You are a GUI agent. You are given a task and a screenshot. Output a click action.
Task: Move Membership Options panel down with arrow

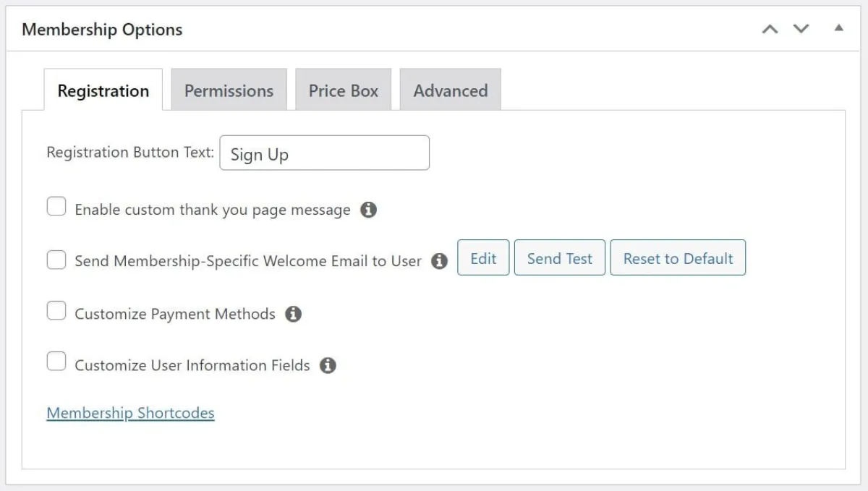point(801,30)
